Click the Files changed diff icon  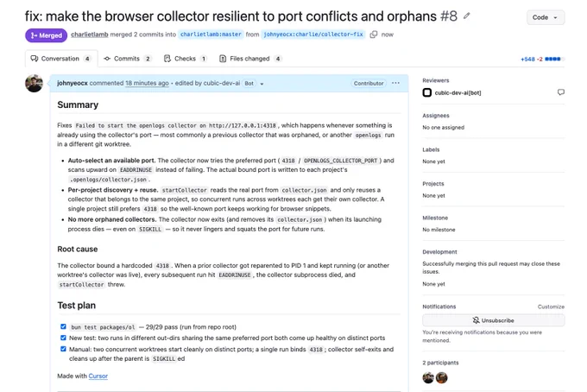(x=223, y=59)
